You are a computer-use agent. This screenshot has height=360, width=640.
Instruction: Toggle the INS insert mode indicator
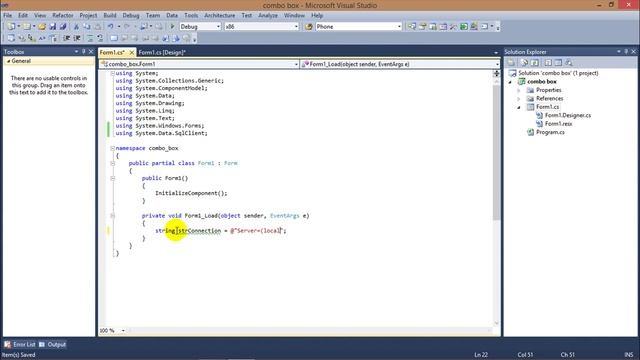pos(629,355)
